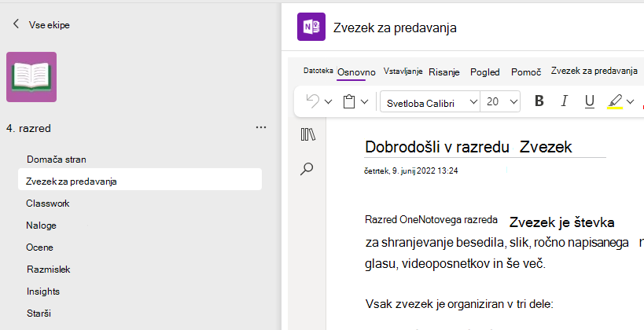Screen dimensions: 644x330
Task: Open more options for 4. razred
Action: 261,127
